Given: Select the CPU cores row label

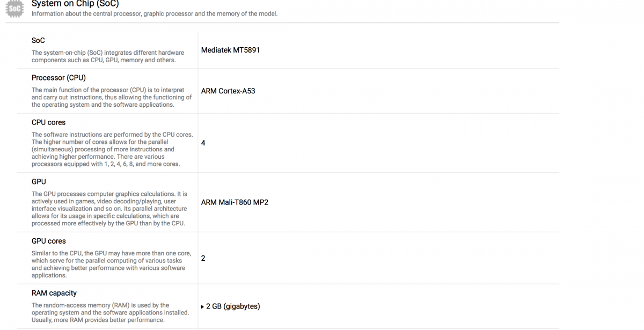Looking at the screenshot, I should [48, 122].
